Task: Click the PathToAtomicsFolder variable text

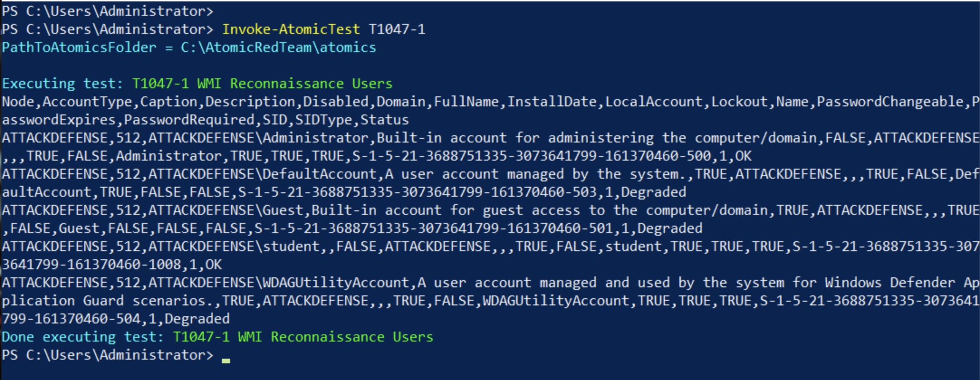Action: 79,47
